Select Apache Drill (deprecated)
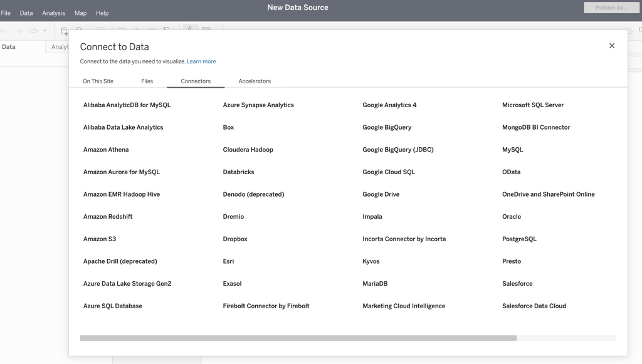642x364 pixels. 120,261
